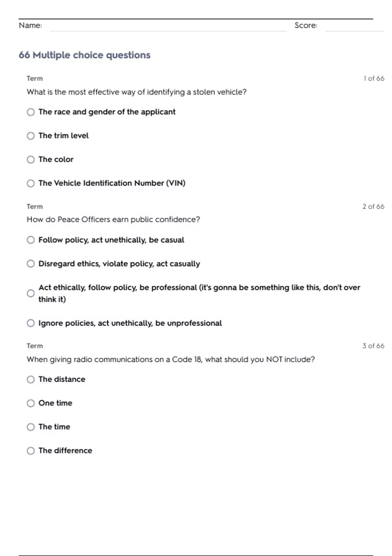Choose 'Disregard ethics, violate policy, act casually'
Image resolution: width=392 pixels, height=556 pixels.
[x=31, y=264]
